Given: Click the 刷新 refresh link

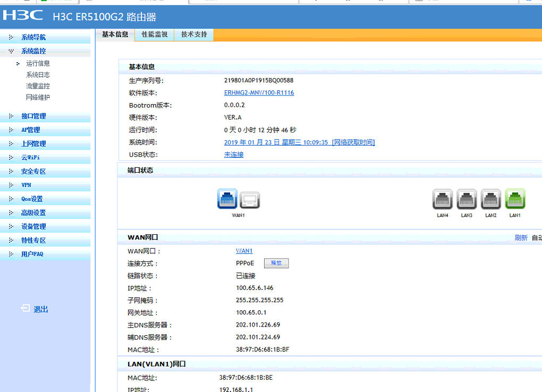Looking at the screenshot, I should point(521,237).
